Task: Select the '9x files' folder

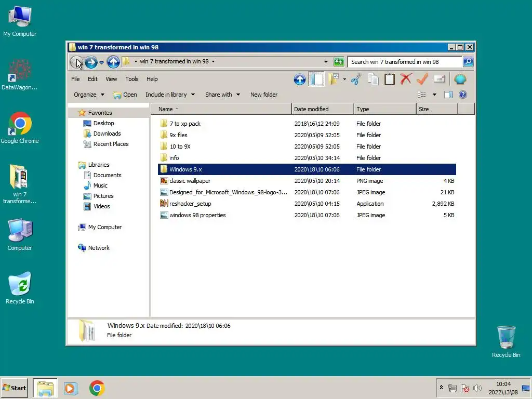Action: (x=307, y=135)
